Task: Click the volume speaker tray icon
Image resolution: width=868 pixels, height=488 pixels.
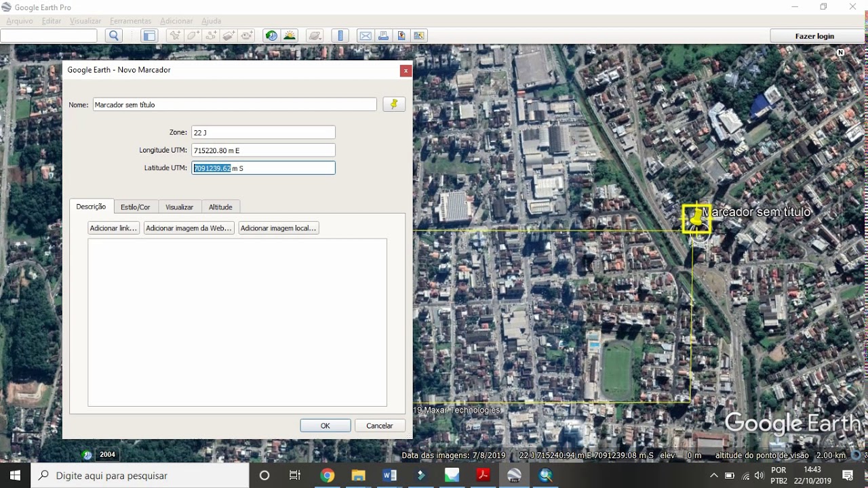Action: click(x=759, y=475)
